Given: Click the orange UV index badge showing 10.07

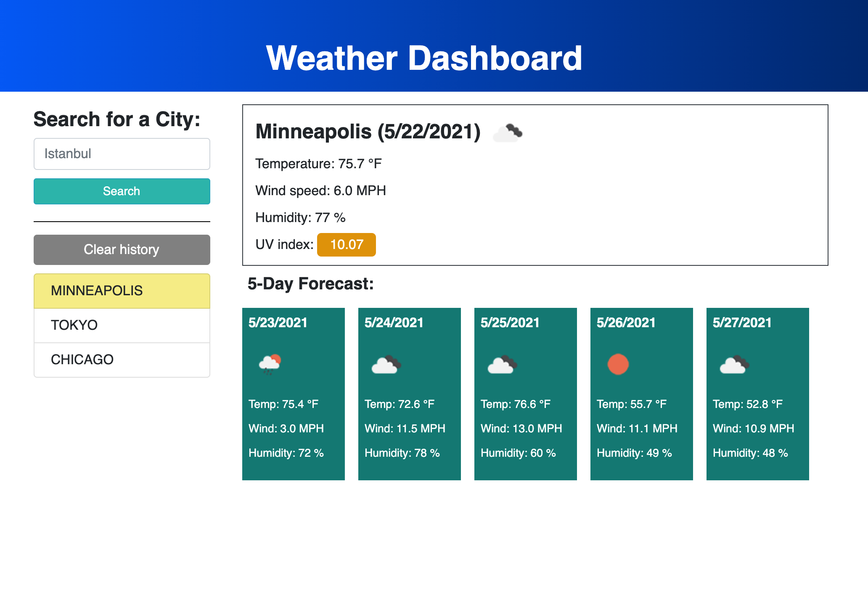Looking at the screenshot, I should coord(346,244).
